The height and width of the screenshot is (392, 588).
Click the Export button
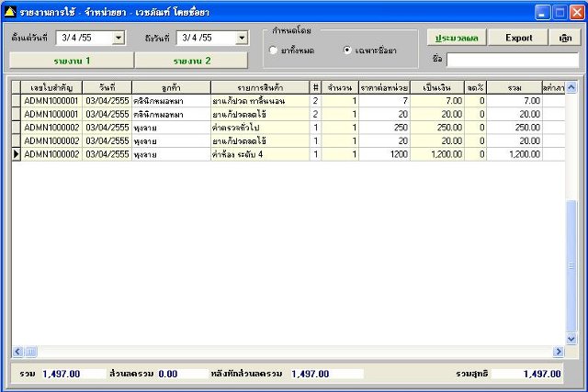click(x=518, y=38)
